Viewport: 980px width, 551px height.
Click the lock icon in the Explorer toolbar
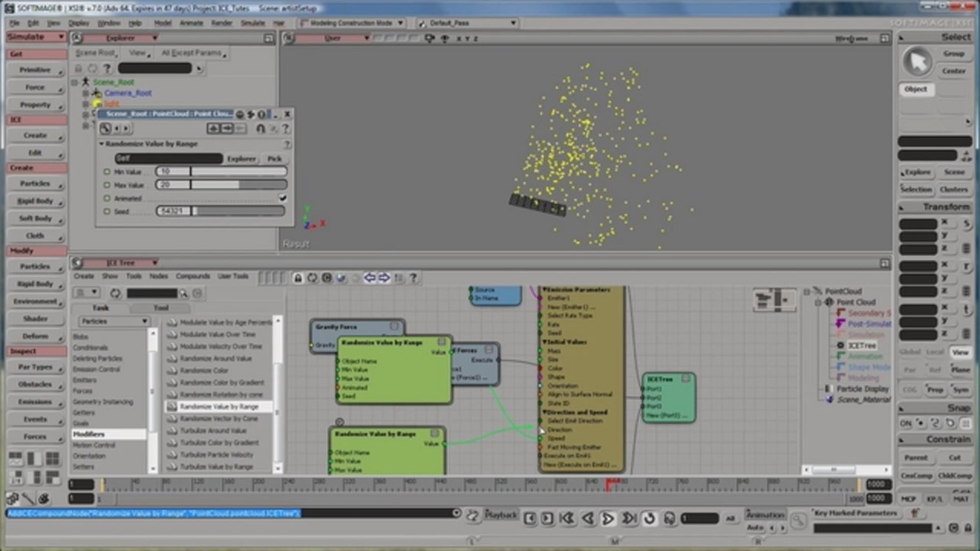tap(78, 68)
